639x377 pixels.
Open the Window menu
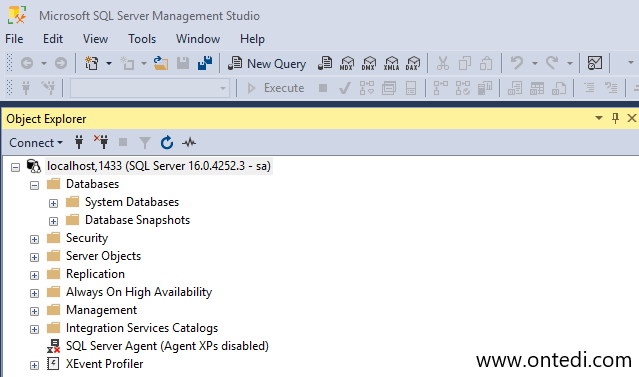(198, 39)
